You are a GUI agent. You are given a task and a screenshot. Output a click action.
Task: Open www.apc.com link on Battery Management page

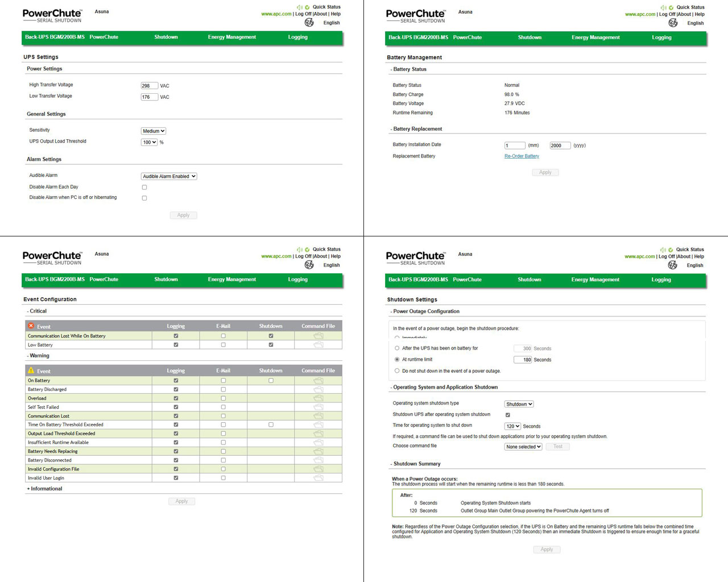click(x=640, y=14)
